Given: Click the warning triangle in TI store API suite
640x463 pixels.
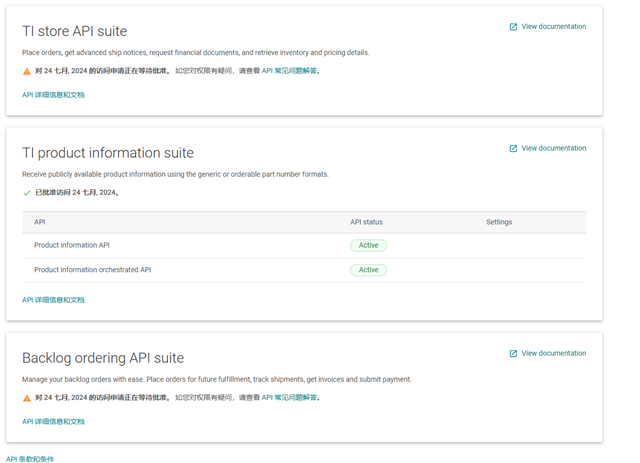Looking at the screenshot, I should click(27, 71).
